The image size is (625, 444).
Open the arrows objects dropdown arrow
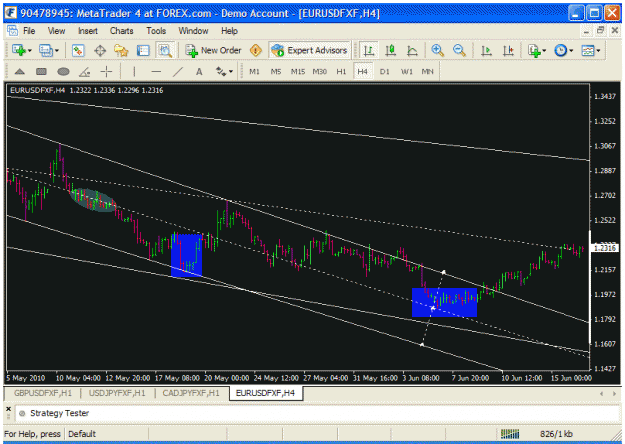coord(231,72)
